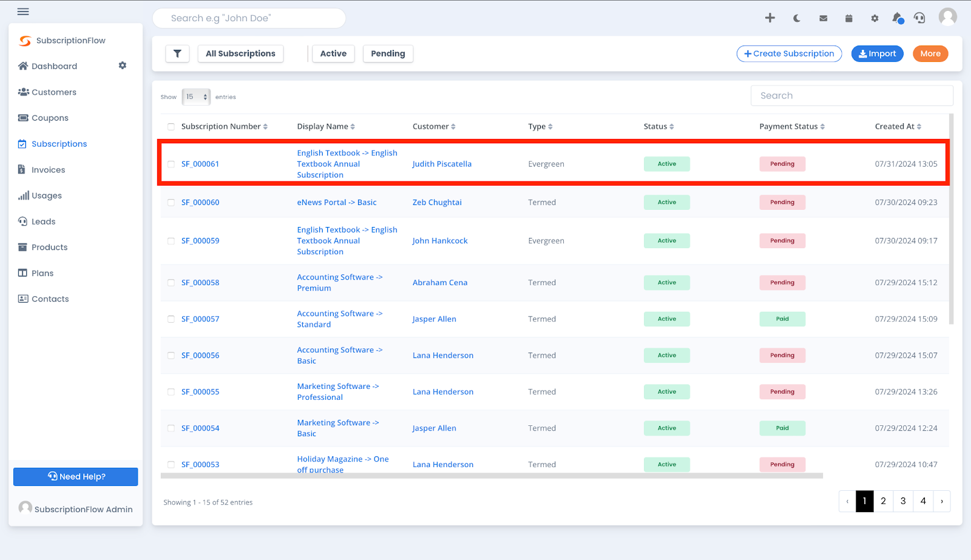Click the Need Help? button
The width and height of the screenshot is (971, 560).
(76, 476)
